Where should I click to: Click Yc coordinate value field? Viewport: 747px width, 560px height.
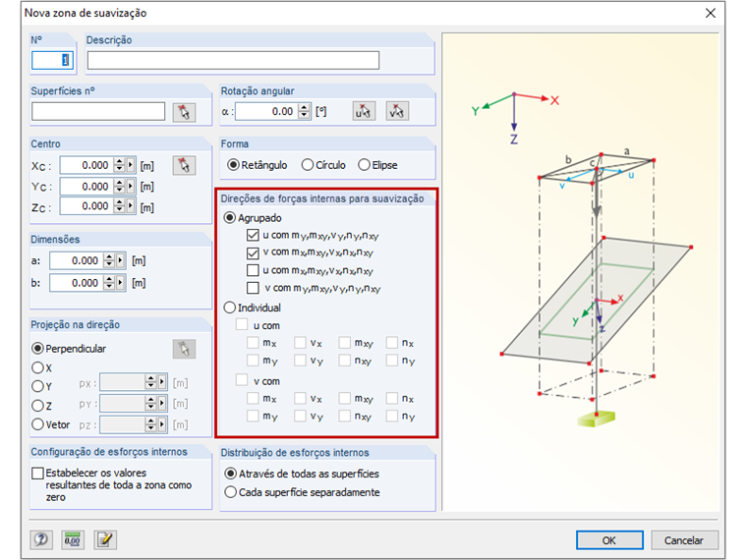pos(87,187)
